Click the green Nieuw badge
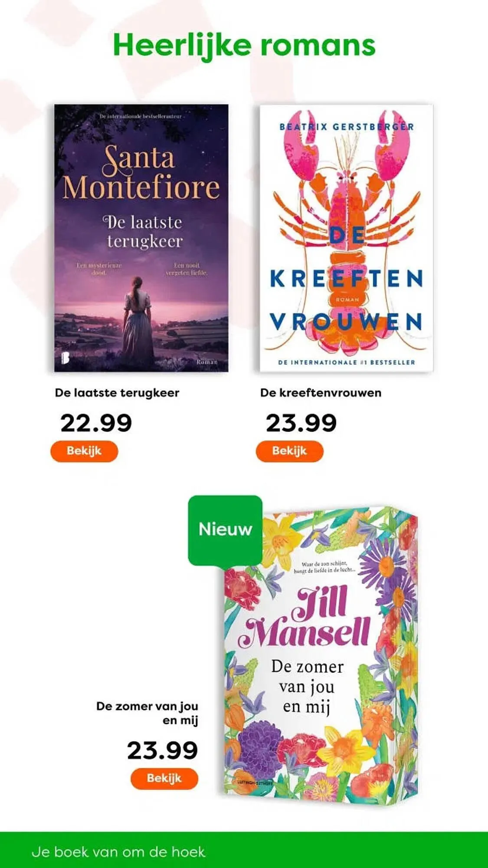 (x=225, y=530)
